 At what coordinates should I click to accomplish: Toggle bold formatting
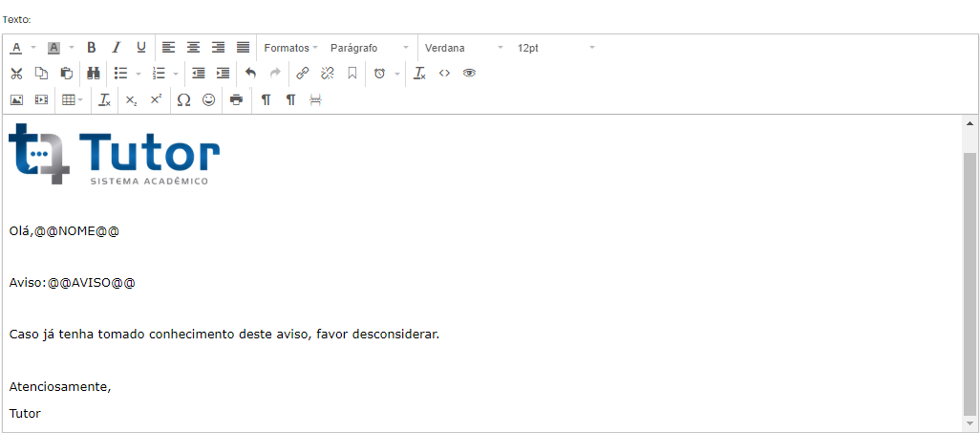tap(92, 48)
